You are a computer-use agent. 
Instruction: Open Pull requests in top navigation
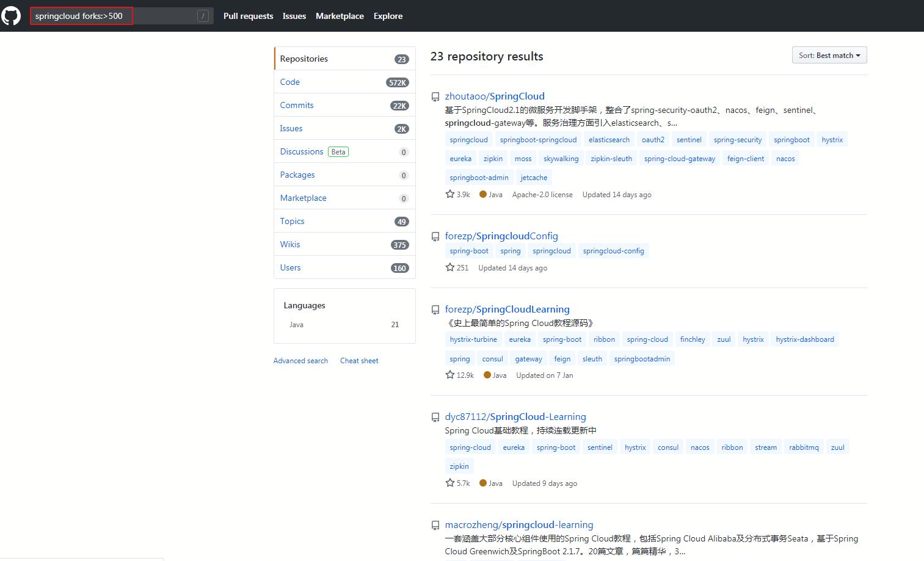[248, 16]
